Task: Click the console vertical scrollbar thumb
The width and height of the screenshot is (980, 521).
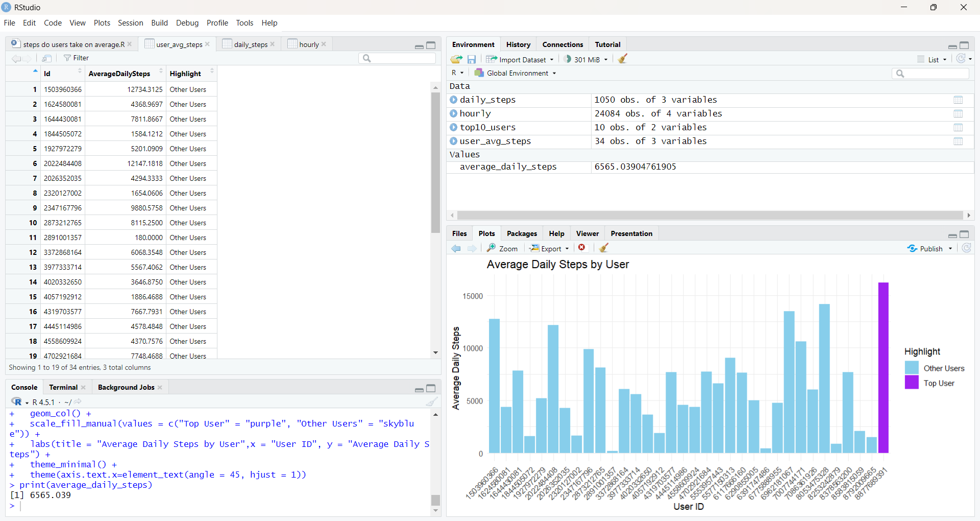Action: coord(435,500)
